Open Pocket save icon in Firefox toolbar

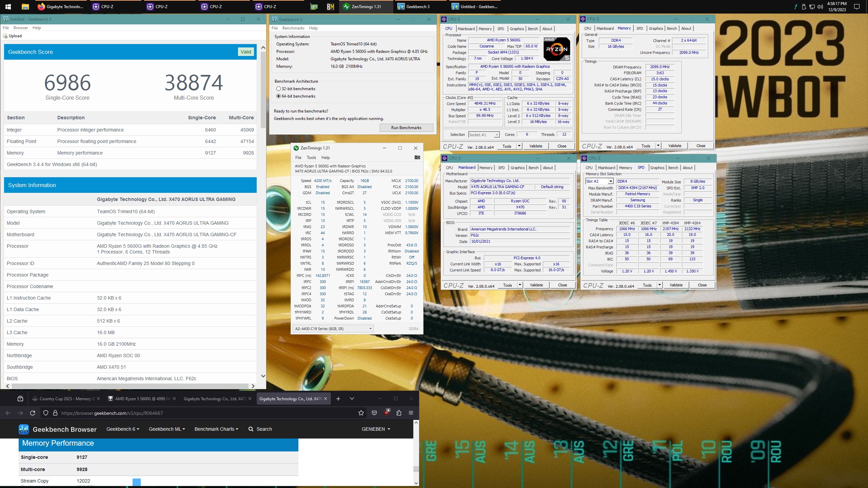click(x=374, y=413)
